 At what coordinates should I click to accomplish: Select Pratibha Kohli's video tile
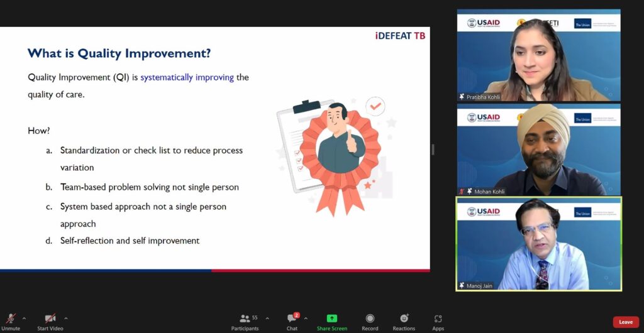[x=538, y=57]
